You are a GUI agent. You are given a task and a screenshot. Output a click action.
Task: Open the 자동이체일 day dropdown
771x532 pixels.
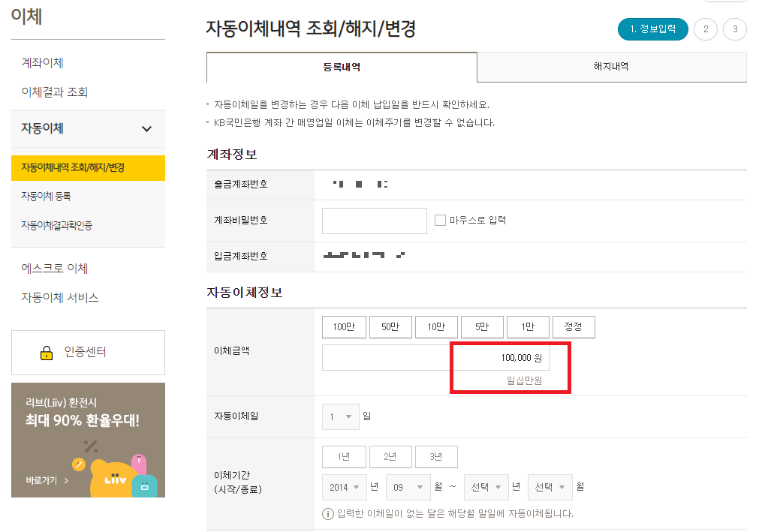tap(341, 417)
